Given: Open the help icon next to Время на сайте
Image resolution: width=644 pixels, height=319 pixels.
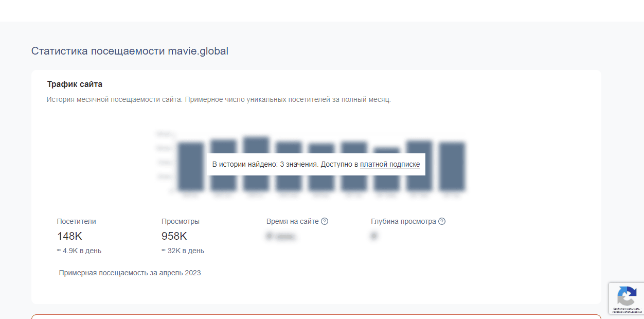Looking at the screenshot, I should pyautogui.click(x=324, y=221).
